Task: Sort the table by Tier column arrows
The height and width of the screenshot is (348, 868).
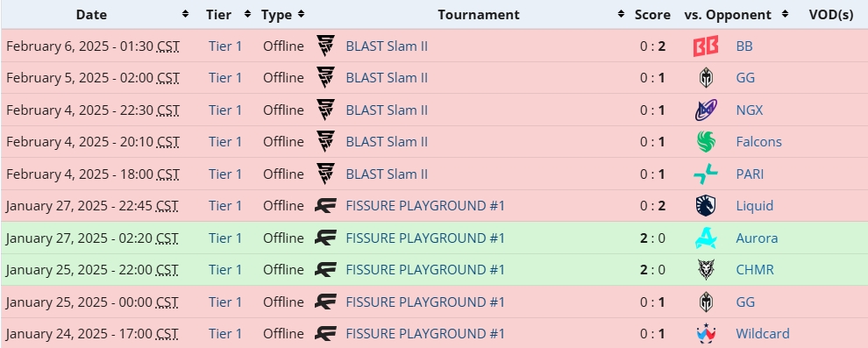Action: pos(247,14)
